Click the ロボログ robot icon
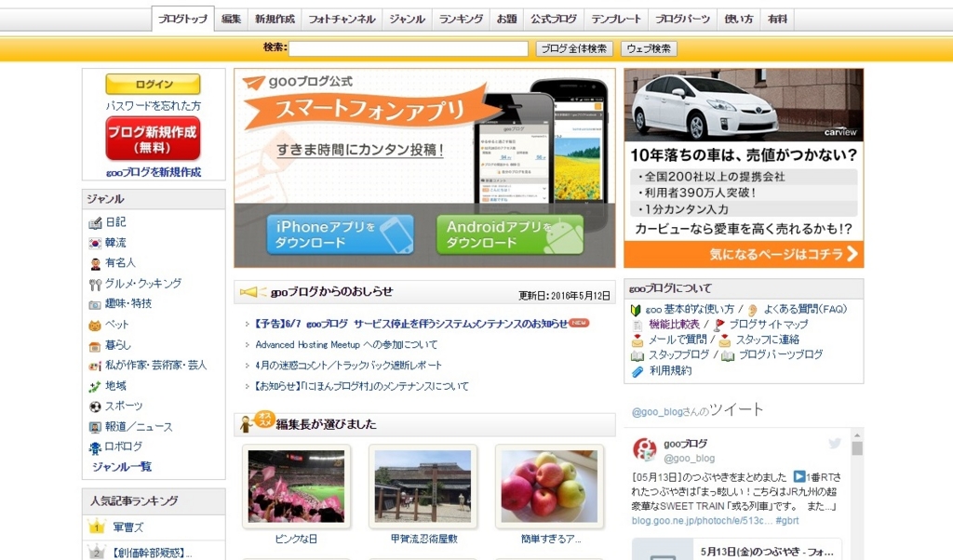This screenshot has height=560, width=953. click(95, 448)
